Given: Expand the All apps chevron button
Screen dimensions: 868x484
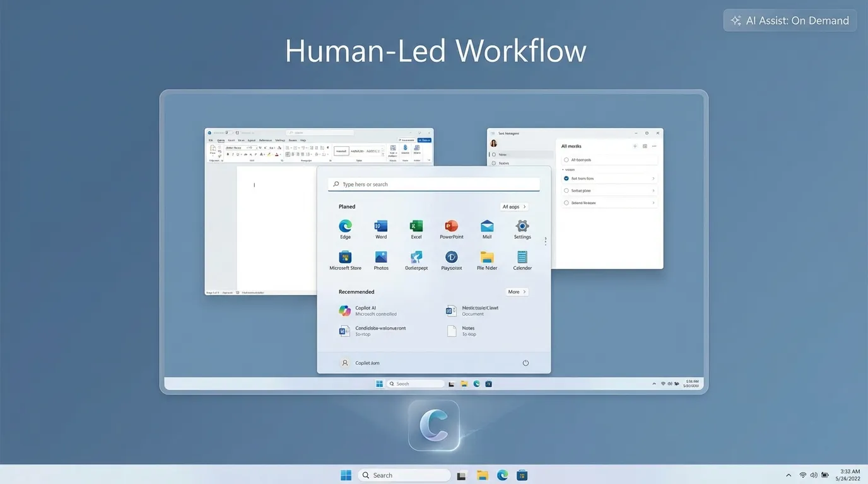Looking at the screenshot, I should [514, 207].
